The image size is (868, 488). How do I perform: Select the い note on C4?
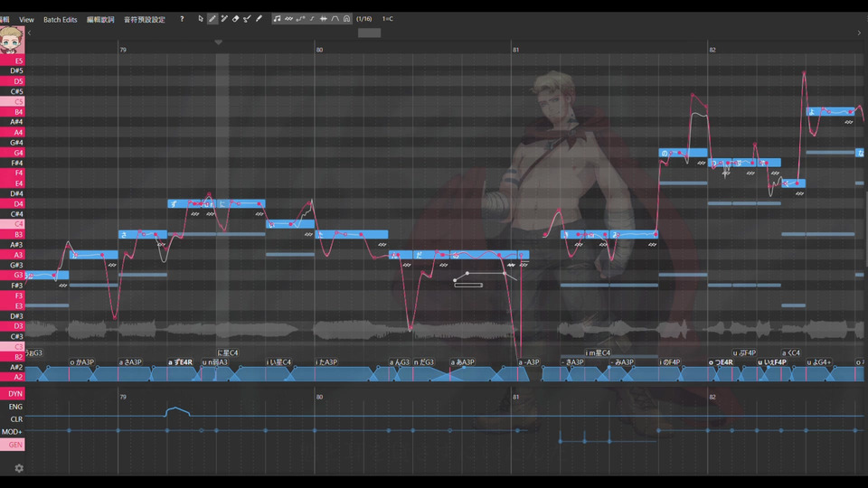(290, 224)
